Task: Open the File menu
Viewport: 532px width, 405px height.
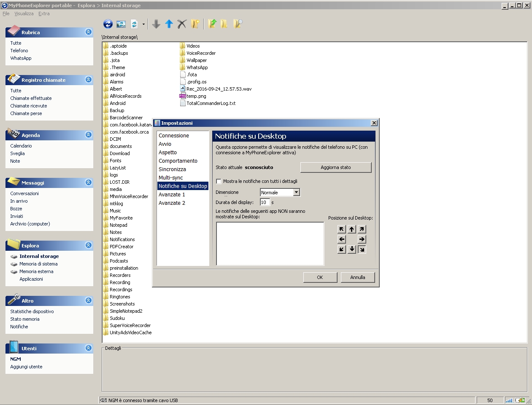Action: (6, 13)
